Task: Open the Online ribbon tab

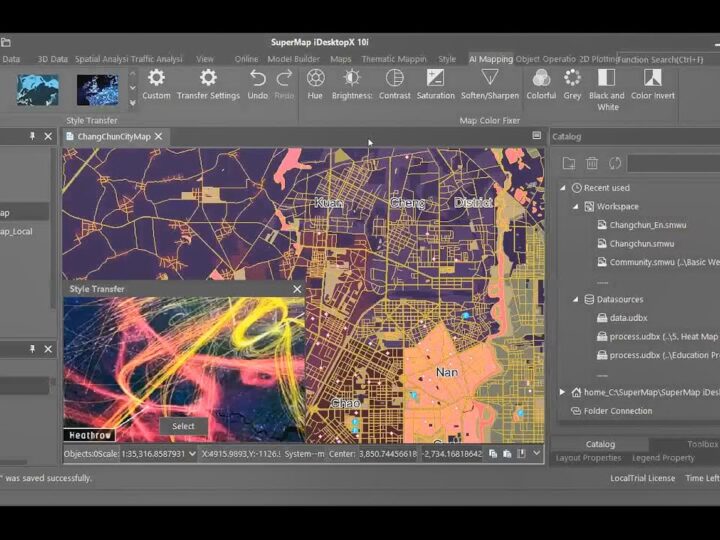Action: [246, 59]
